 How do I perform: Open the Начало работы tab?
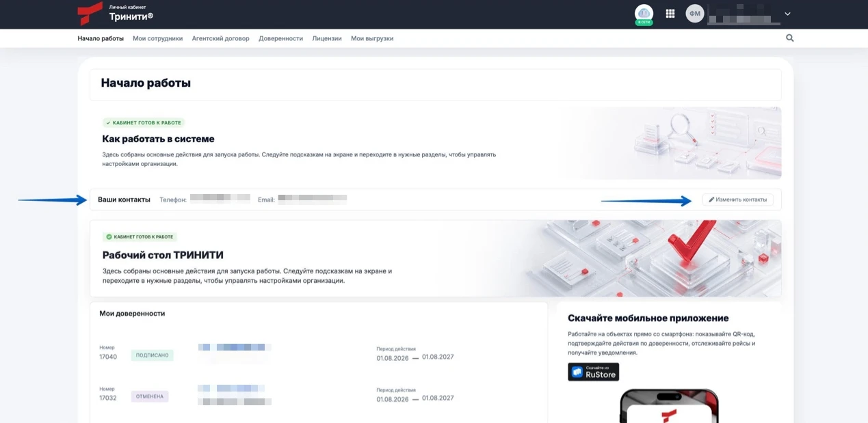(x=101, y=38)
